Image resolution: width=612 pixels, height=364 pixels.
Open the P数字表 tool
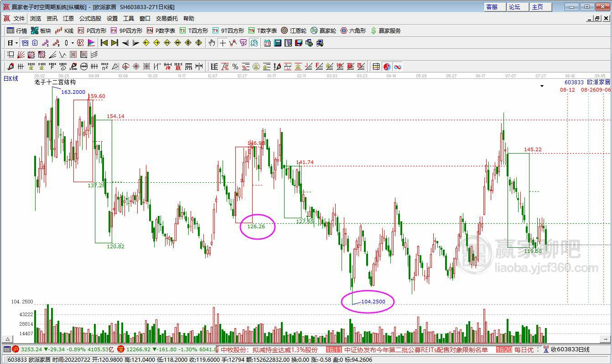coord(161,31)
